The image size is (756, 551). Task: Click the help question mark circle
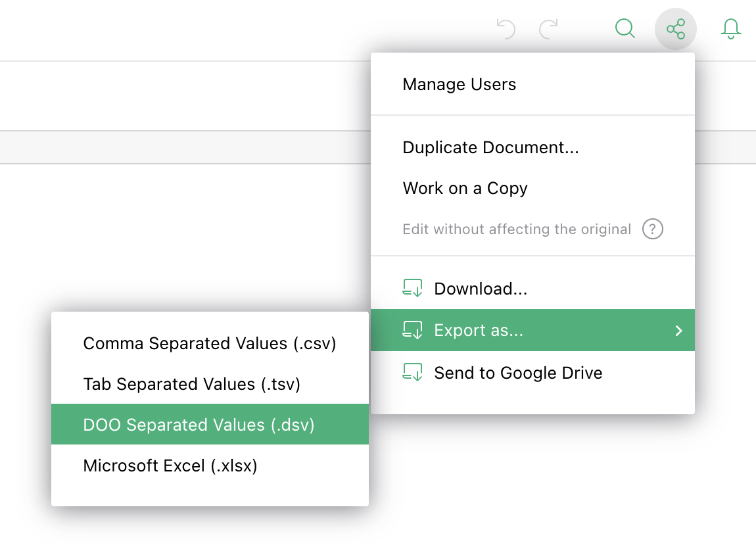pos(652,229)
